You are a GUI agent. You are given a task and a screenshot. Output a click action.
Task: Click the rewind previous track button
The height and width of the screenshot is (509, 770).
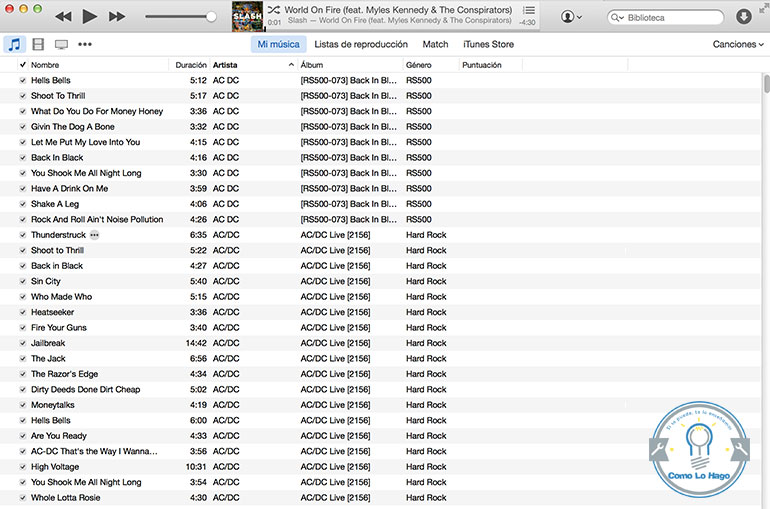63,17
